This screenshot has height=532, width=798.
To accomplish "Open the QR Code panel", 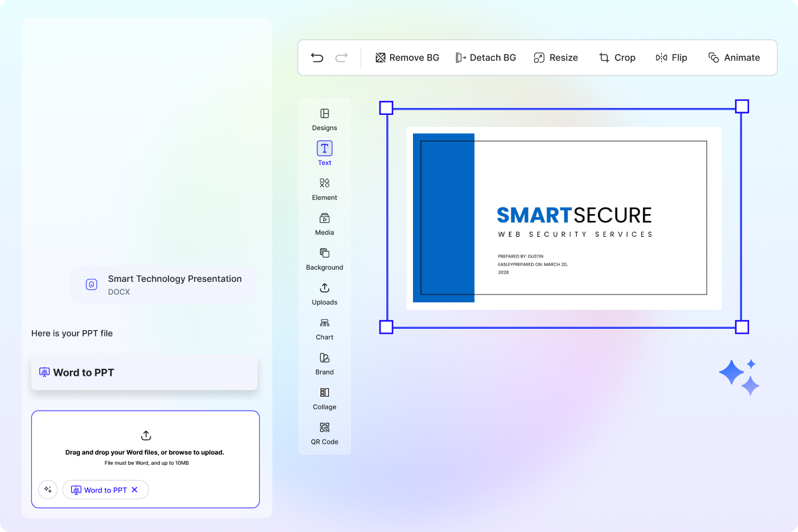I will (x=325, y=434).
